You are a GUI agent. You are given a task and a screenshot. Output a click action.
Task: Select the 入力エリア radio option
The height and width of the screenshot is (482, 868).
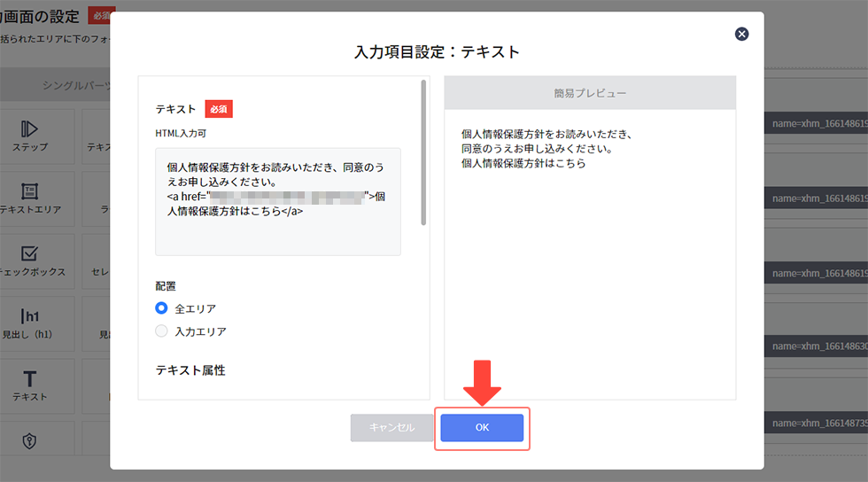(161, 331)
